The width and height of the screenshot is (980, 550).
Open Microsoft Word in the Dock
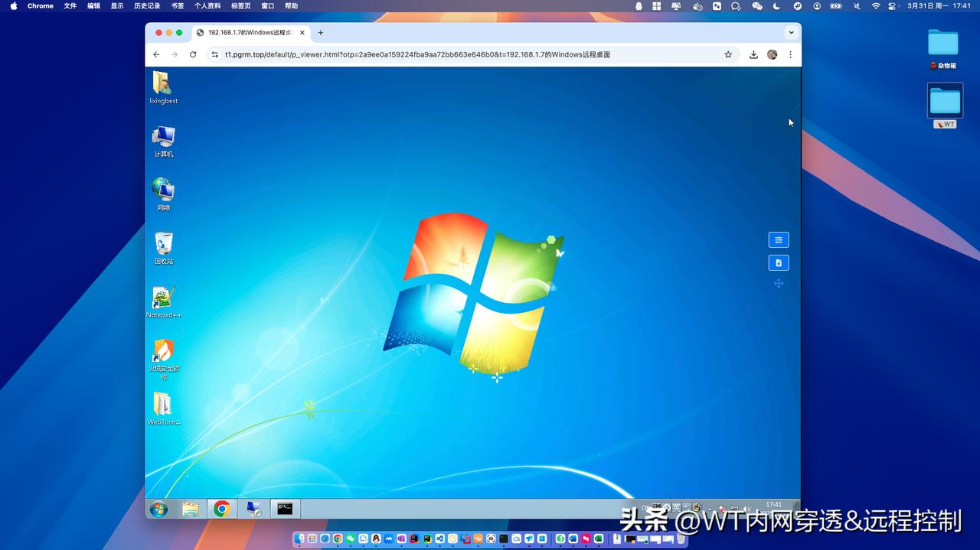[x=573, y=539]
